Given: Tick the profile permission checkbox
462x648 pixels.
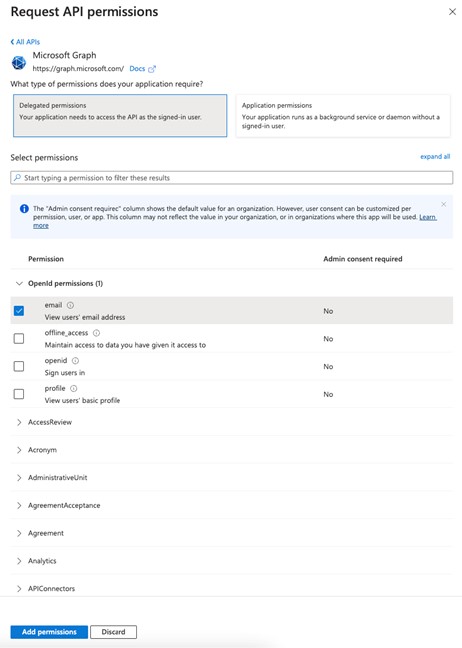Looking at the screenshot, I should tap(19, 394).
